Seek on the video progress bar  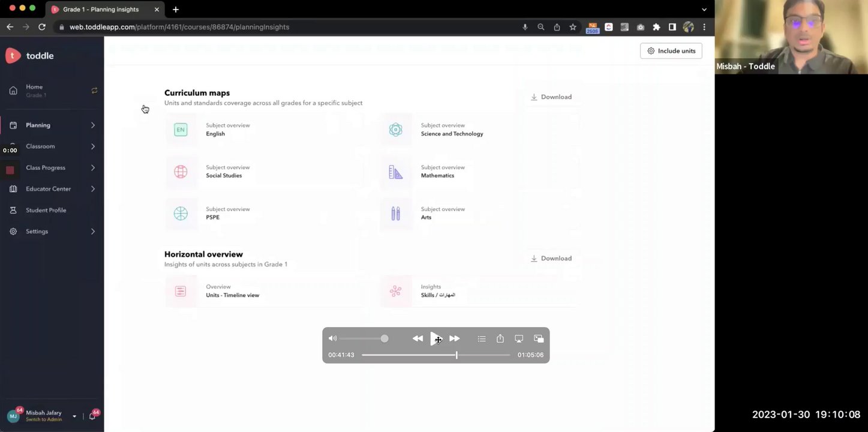(435, 355)
